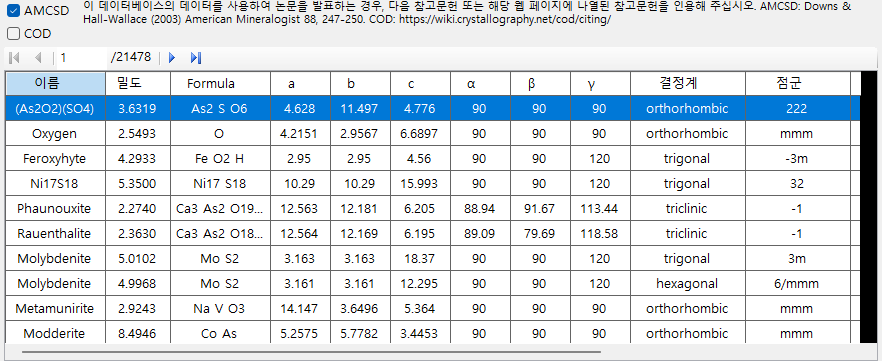This screenshot has width=882, height=361.
Task: Go to previous record arrow icon
Action: click(x=38, y=57)
